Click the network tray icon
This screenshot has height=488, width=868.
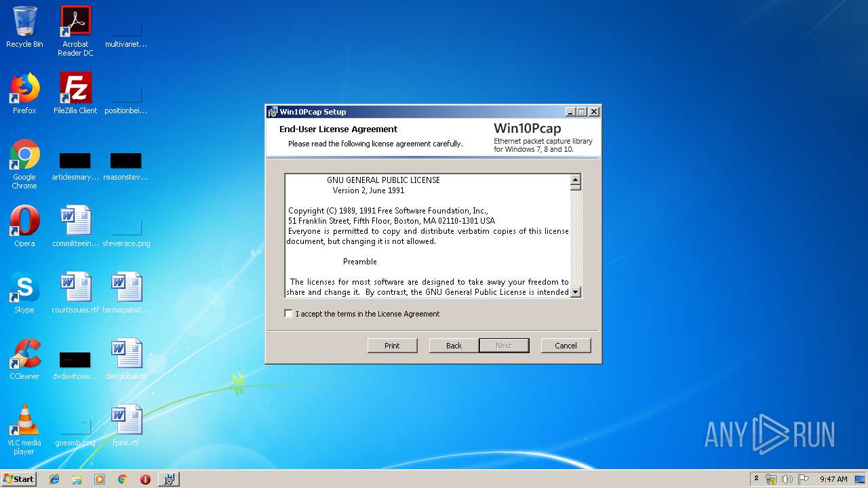(x=771, y=479)
